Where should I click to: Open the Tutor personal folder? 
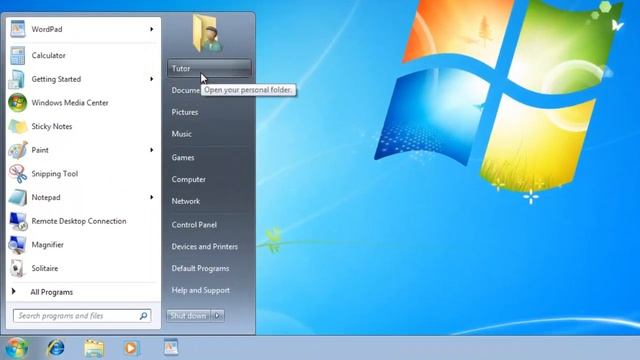209,68
